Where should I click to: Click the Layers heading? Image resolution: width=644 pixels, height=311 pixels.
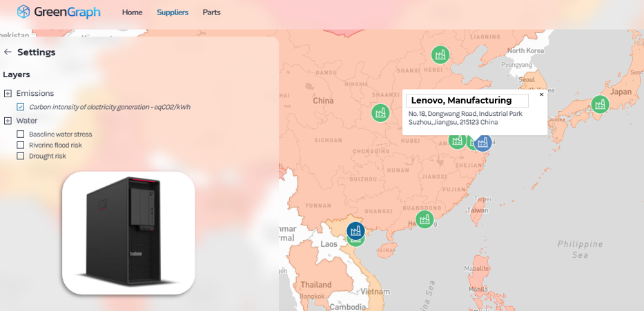(x=16, y=74)
